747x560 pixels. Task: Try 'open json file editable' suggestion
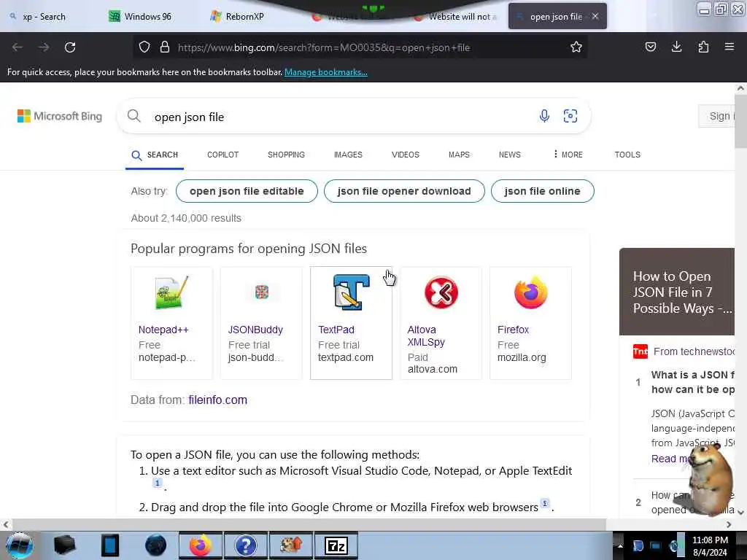[x=247, y=191]
